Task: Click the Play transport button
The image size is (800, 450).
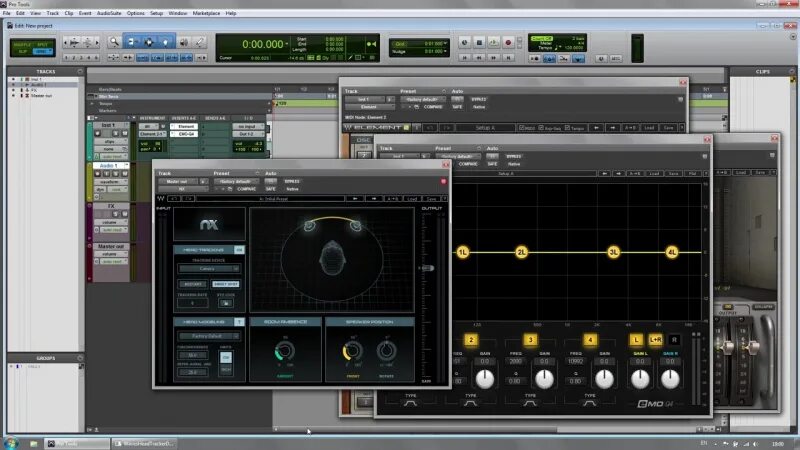Action: click(493, 43)
